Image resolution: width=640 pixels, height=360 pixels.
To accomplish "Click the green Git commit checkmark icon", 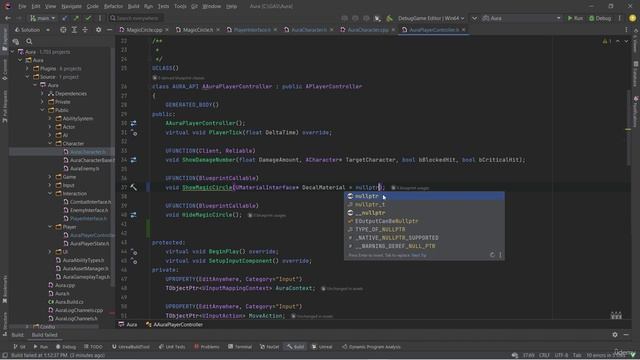I will (88, 18).
